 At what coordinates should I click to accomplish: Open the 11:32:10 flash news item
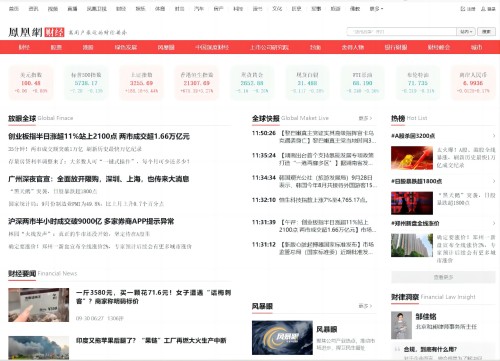(x=310, y=200)
